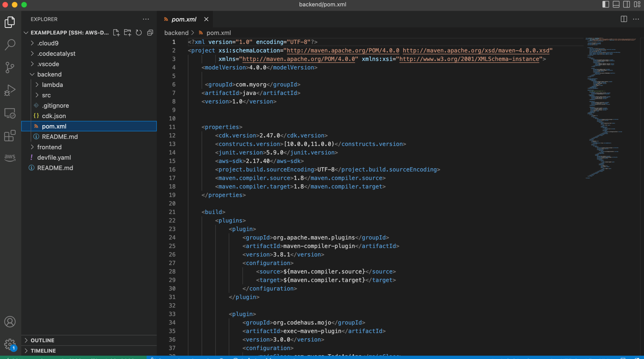Open the Explorer more actions menu

146,19
